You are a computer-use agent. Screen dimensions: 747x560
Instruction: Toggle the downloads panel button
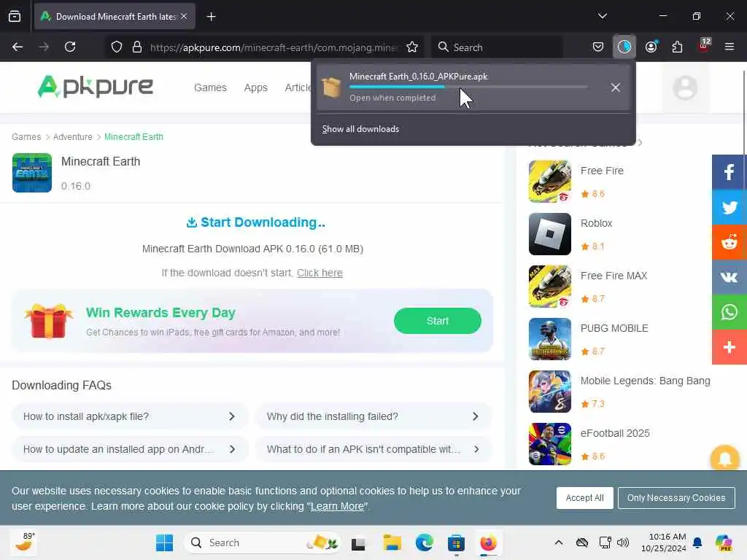pos(624,47)
